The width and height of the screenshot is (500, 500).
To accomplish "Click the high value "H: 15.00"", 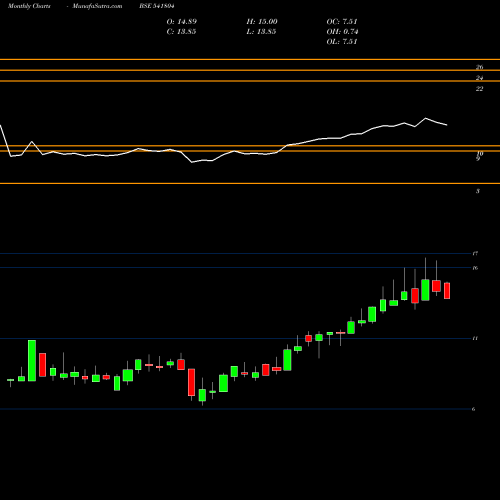I will click(x=262, y=22).
